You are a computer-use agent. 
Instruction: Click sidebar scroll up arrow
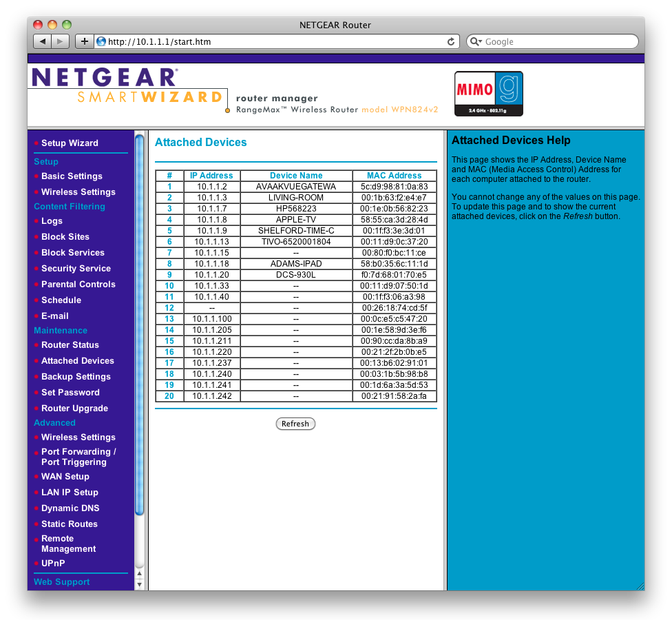pyautogui.click(x=140, y=572)
